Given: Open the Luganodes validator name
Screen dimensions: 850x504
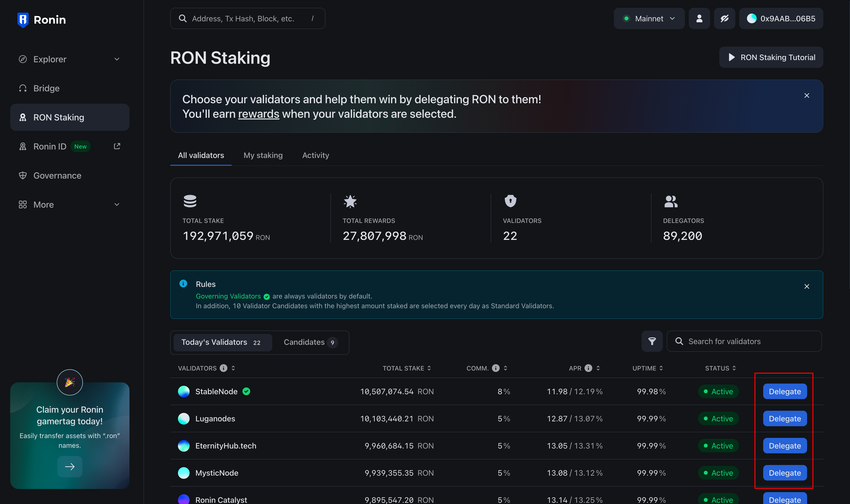Looking at the screenshot, I should [215, 418].
